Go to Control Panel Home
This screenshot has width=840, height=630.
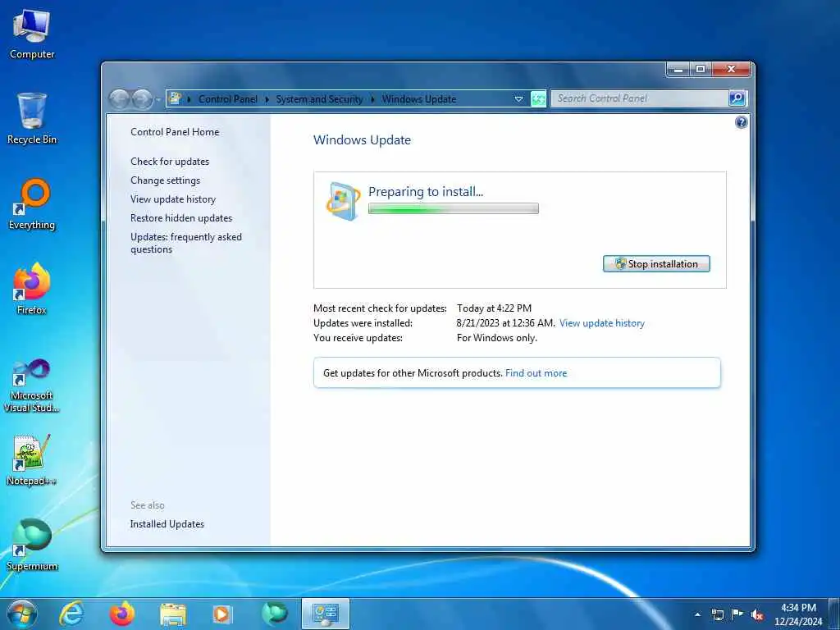point(175,132)
